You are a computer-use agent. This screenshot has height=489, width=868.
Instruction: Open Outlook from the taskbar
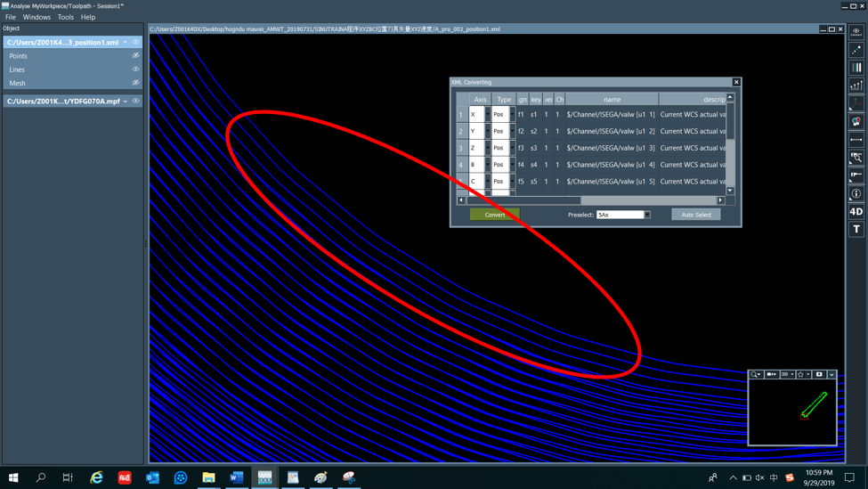coord(152,477)
